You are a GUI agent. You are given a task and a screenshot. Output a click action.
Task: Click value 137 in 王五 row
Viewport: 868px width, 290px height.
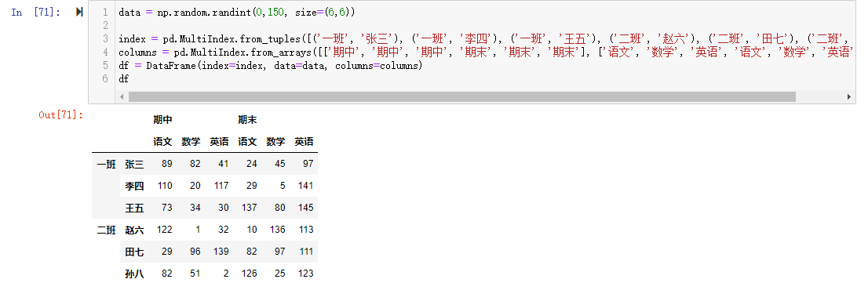pyautogui.click(x=250, y=208)
